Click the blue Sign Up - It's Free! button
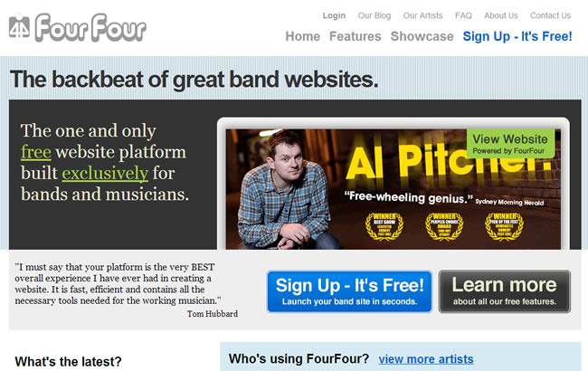 coord(349,291)
